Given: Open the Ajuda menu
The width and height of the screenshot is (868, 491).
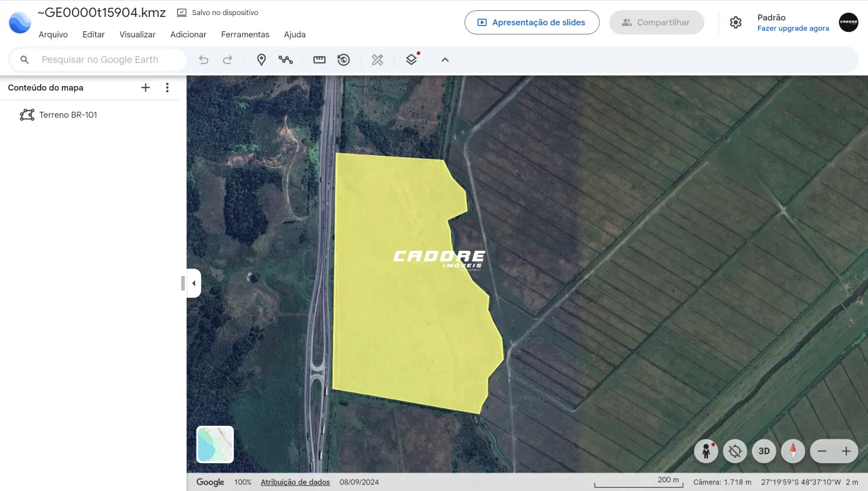Looking at the screenshot, I should (x=295, y=35).
